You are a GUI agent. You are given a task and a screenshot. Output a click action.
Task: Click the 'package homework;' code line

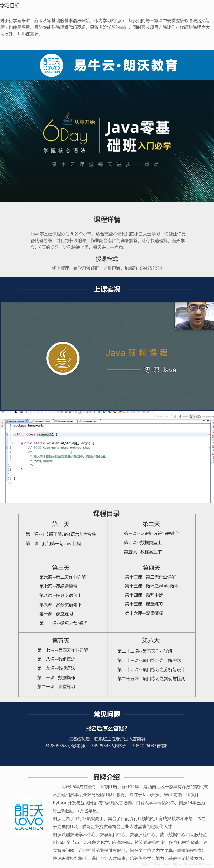[x=29, y=426]
